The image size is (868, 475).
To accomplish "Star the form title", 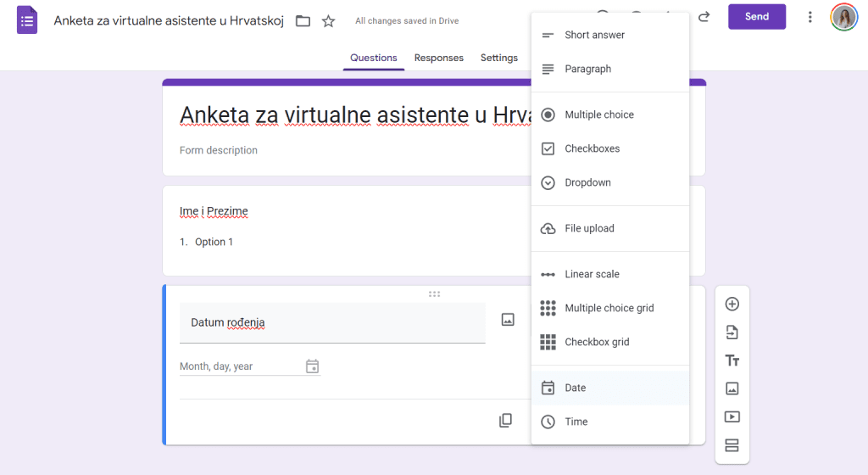I will [329, 21].
